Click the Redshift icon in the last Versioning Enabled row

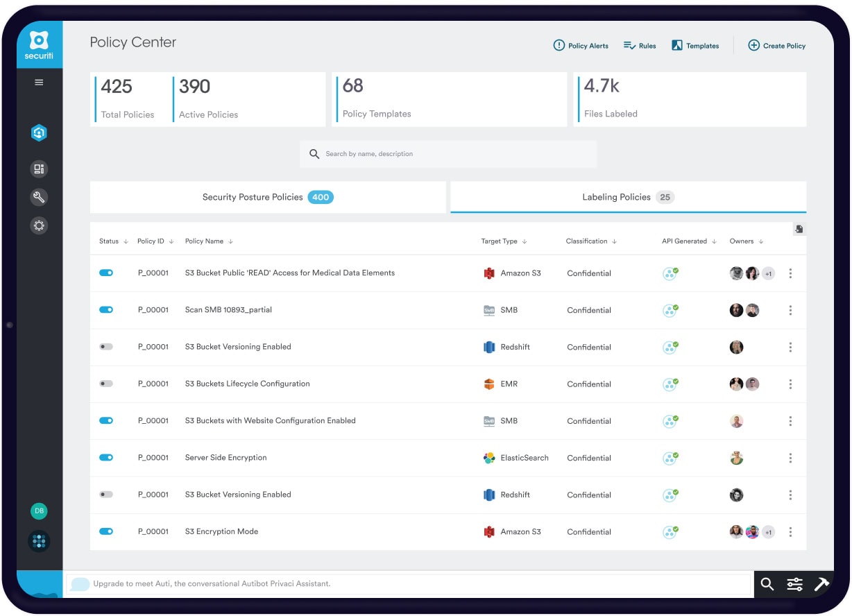point(489,495)
